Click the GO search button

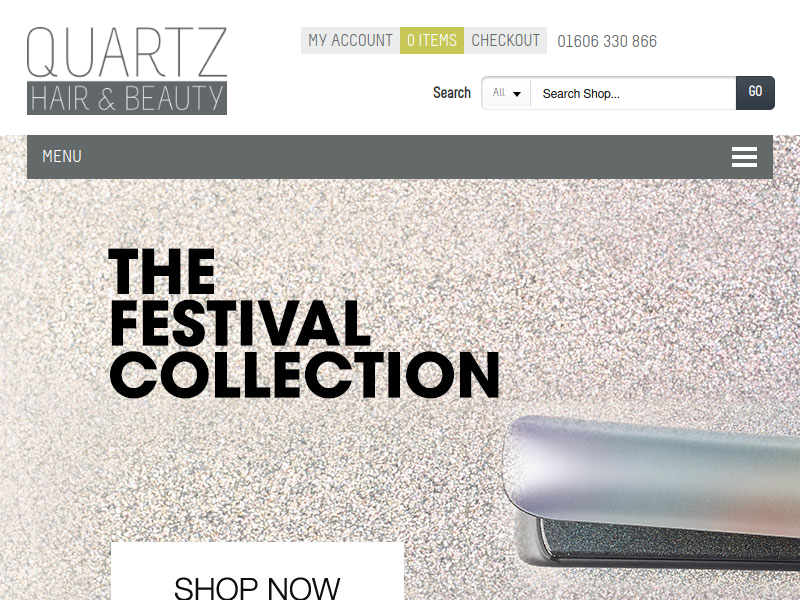[755, 92]
